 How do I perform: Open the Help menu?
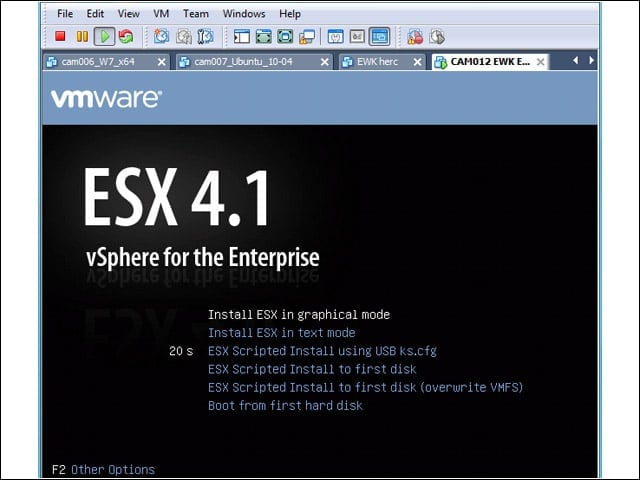290,13
